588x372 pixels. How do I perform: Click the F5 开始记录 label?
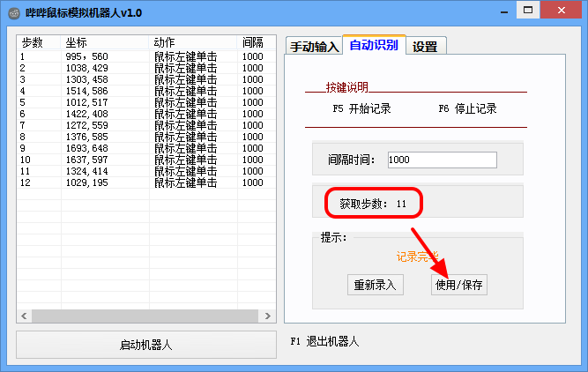[x=361, y=108]
